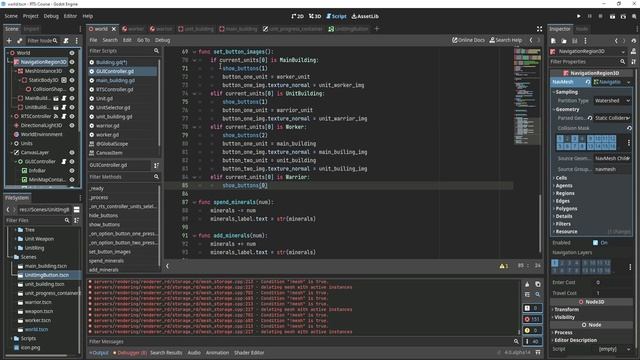This screenshot has width=640, height=360.
Task: Toggle distraction-free mode in the script editor
Action: click(539, 29)
